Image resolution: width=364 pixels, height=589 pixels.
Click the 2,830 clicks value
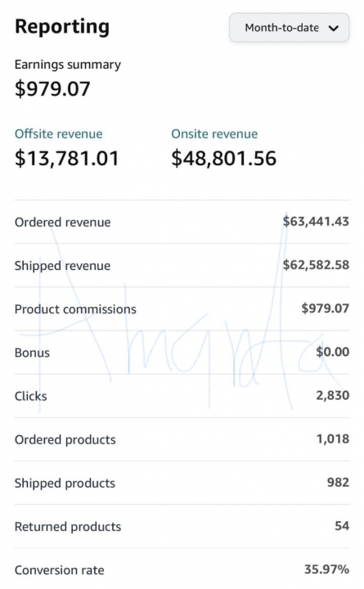(332, 396)
